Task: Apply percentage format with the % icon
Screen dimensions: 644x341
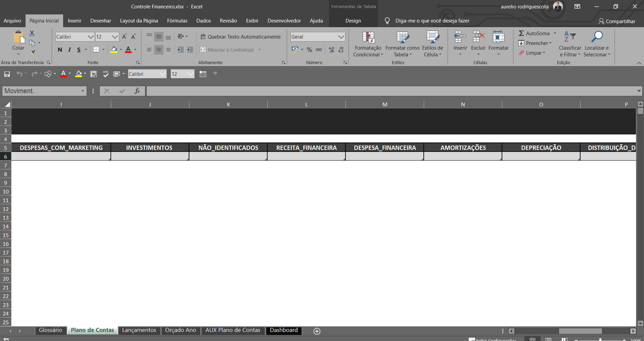Action: (309, 50)
